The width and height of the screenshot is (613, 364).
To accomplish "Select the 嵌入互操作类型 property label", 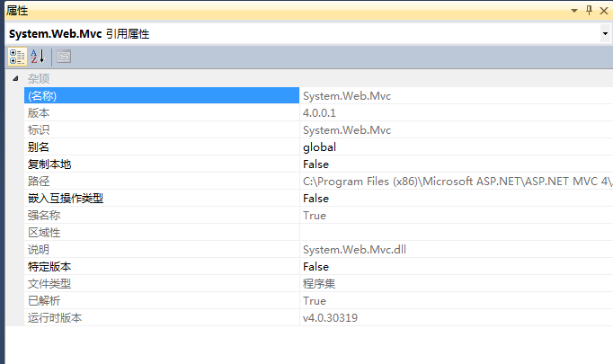I will [66, 199].
